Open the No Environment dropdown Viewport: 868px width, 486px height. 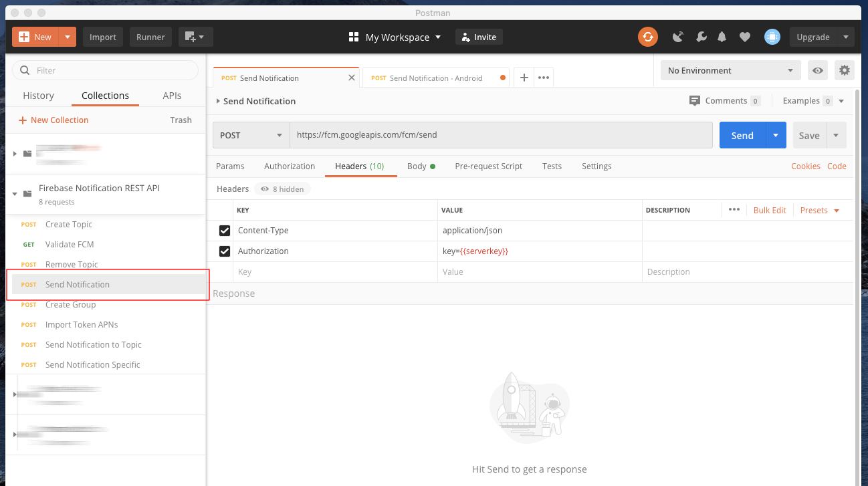point(730,70)
